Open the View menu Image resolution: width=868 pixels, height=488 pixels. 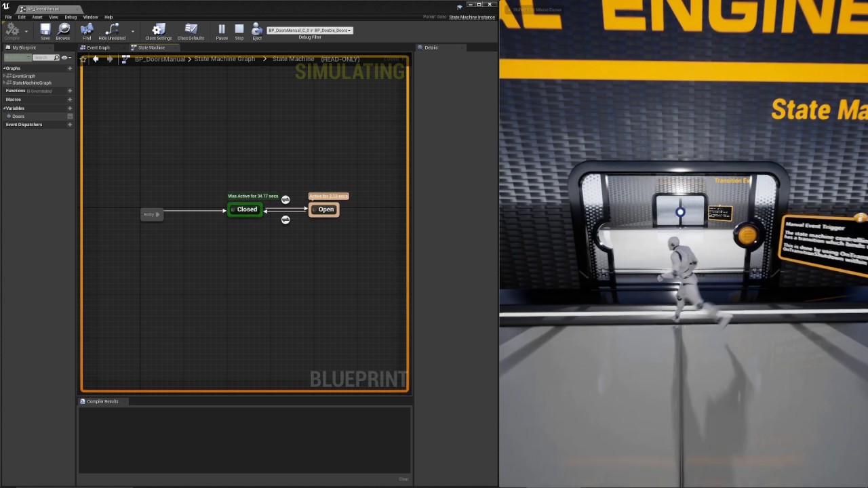tap(53, 17)
